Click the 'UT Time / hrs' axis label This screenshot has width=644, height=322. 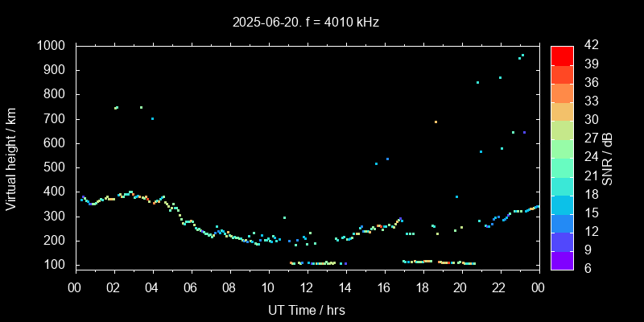coord(306,309)
